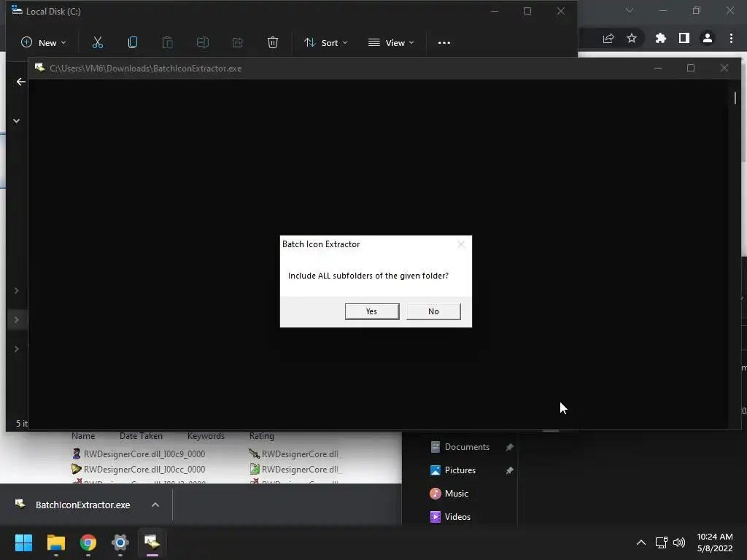Select RWDesignerCore.dll_I00c9_0000 file
The image size is (747, 560).
point(139,454)
